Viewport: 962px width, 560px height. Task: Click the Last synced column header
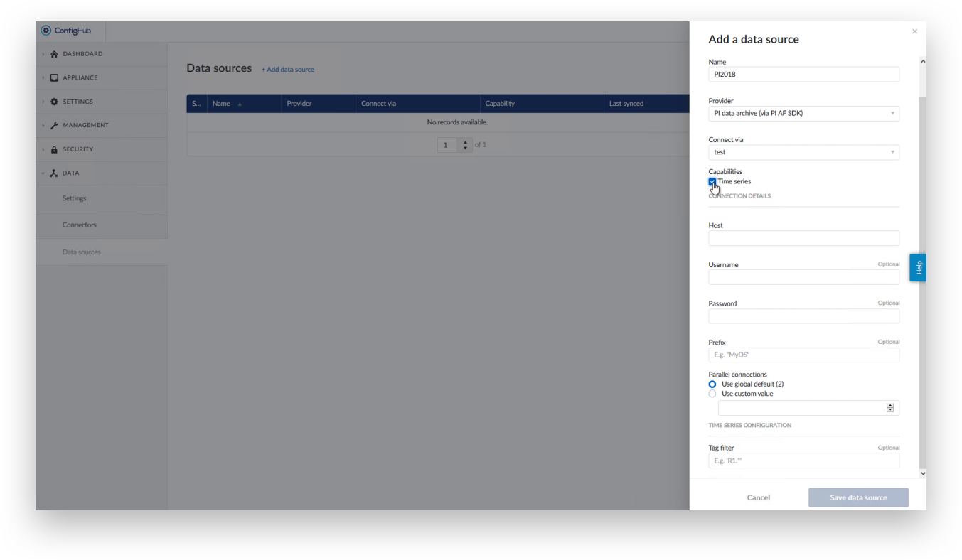pos(646,104)
